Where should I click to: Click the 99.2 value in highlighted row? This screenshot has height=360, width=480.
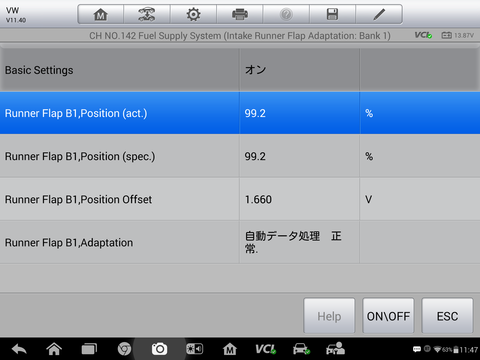point(255,113)
